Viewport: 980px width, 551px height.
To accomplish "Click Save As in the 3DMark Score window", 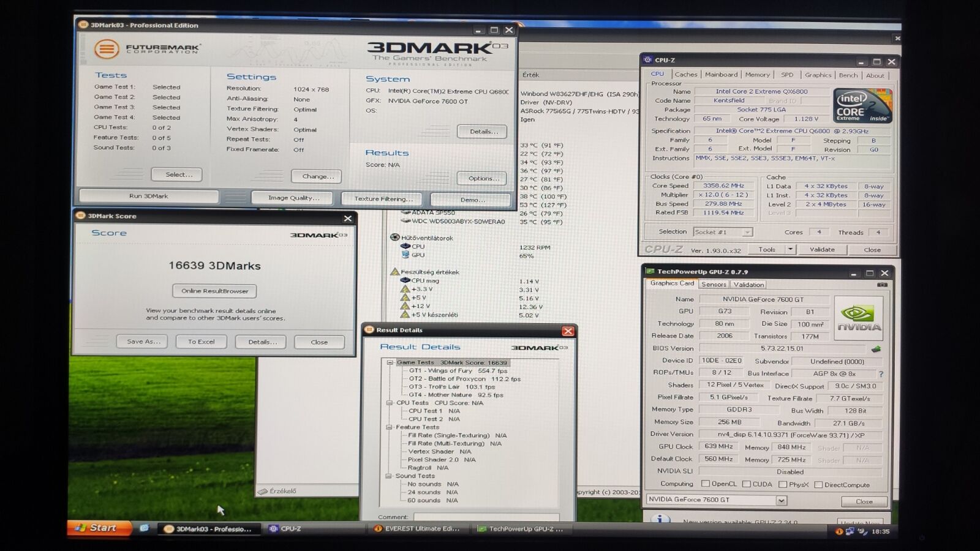I will [143, 342].
